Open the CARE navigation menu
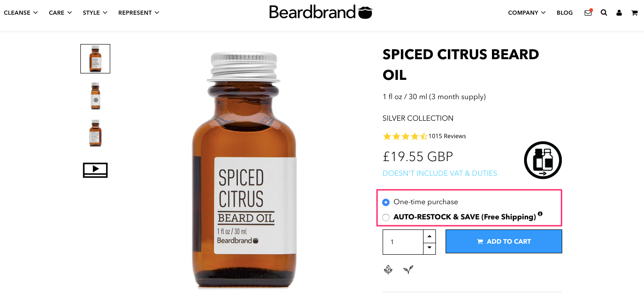 [61, 13]
